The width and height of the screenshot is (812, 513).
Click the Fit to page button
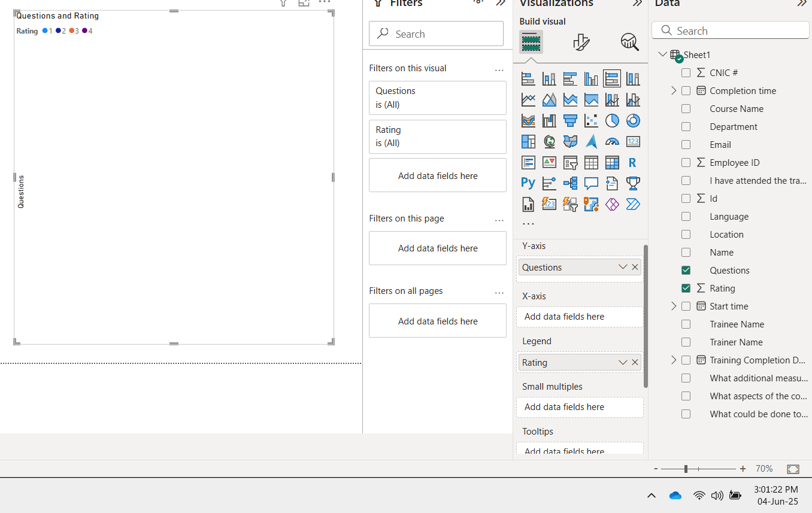(x=793, y=469)
